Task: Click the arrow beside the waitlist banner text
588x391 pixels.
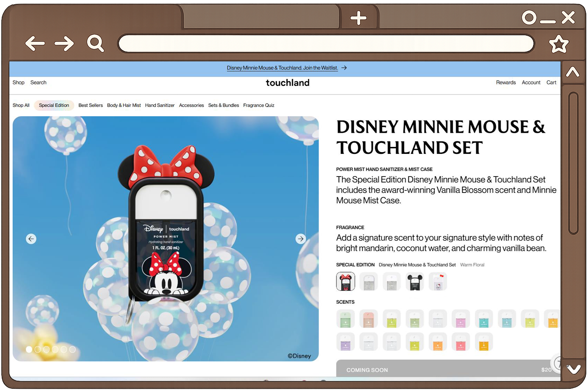Action: point(344,68)
